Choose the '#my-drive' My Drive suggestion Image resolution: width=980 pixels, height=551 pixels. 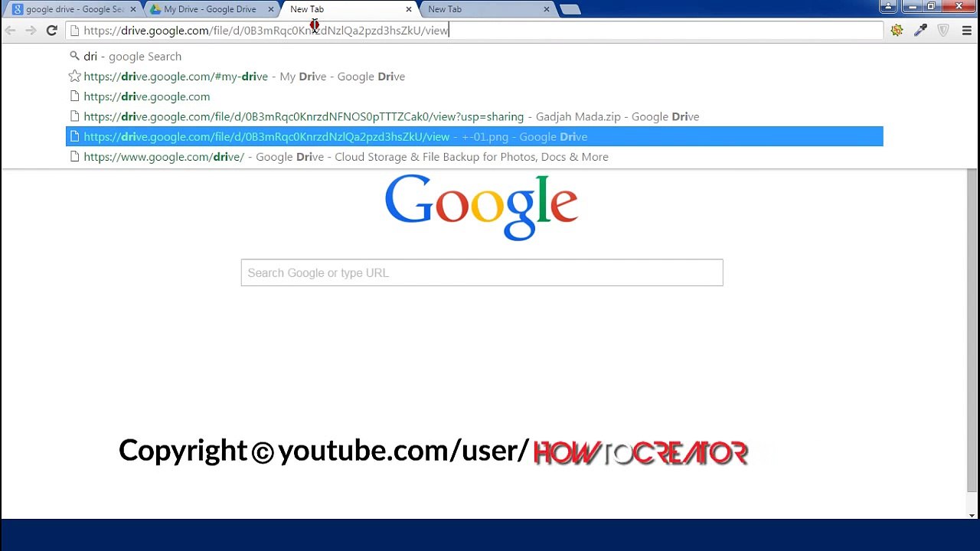(x=475, y=77)
